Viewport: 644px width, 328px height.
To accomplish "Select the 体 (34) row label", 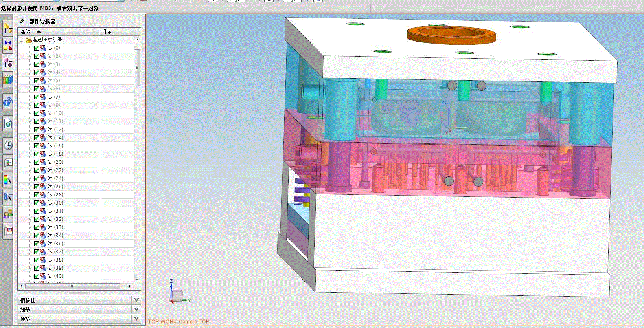I will pyautogui.click(x=55, y=236).
